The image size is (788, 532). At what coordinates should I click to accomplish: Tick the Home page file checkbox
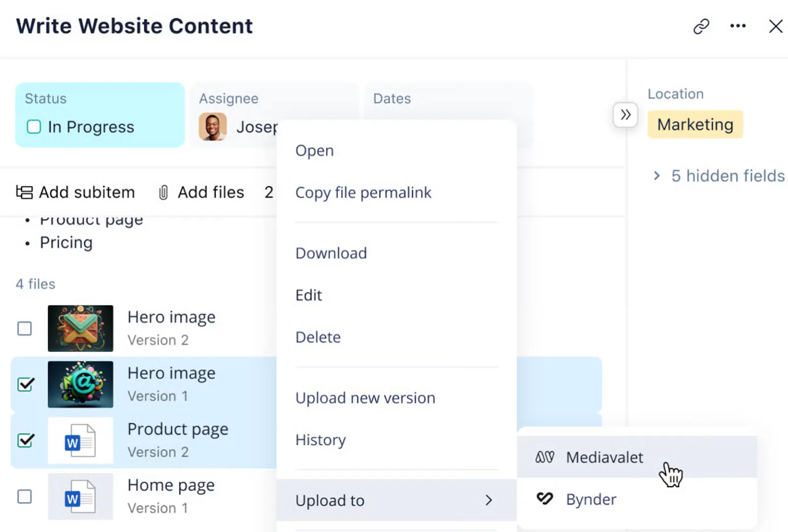point(25,496)
